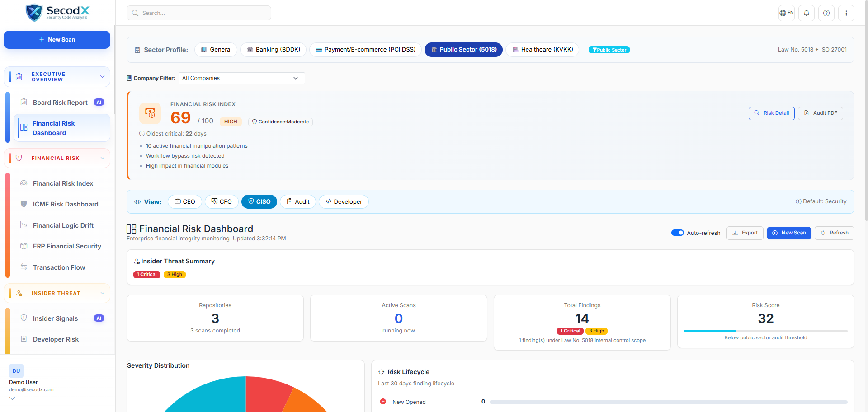Image resolution: width=868 pixels, height=412 pixels.
Task: Open the Risk Detail button
Action: (x=772, y=113)
